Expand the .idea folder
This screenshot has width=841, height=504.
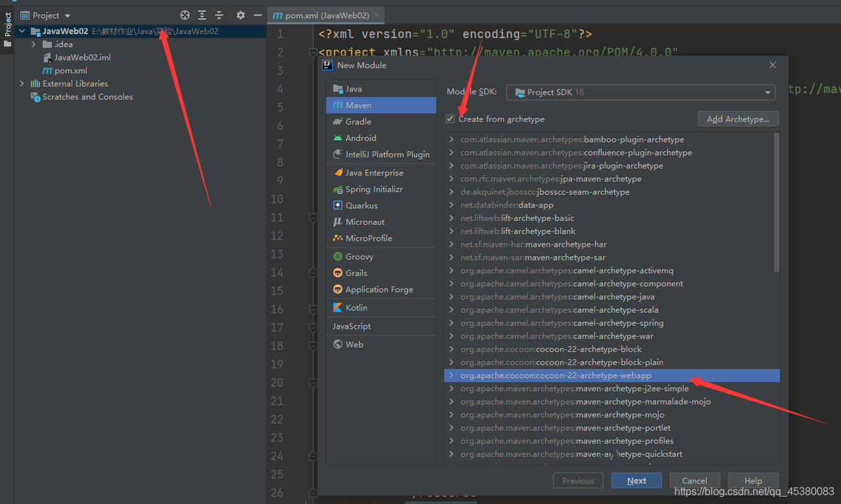click(x=33, y=45)
